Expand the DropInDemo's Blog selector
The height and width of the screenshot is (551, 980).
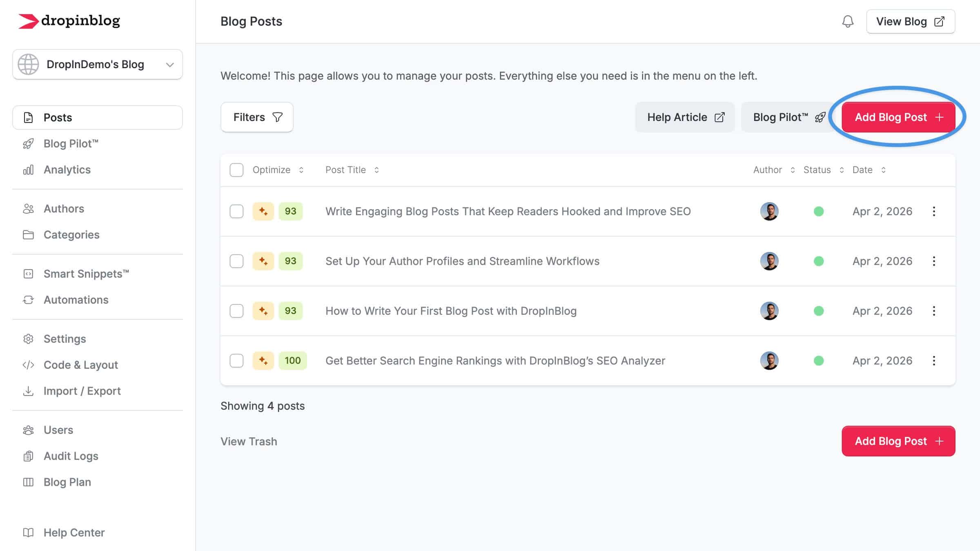[98, 65]
